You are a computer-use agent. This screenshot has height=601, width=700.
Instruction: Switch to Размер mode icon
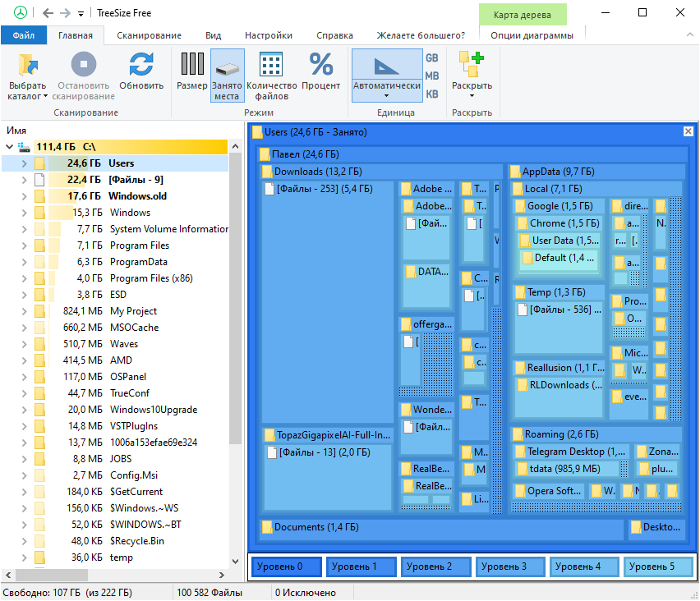[x=192, y=63]
